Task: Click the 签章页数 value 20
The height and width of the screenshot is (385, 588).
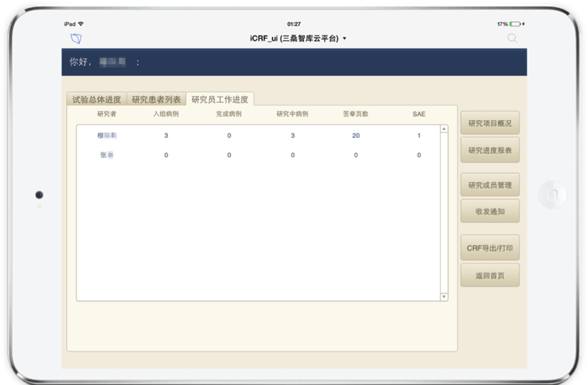Action: 355,135
